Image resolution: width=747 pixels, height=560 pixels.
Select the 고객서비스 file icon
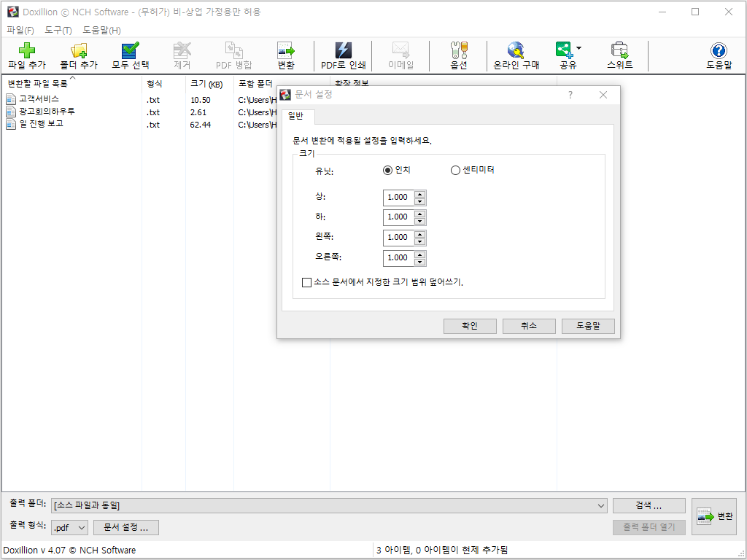click(11, 99)
